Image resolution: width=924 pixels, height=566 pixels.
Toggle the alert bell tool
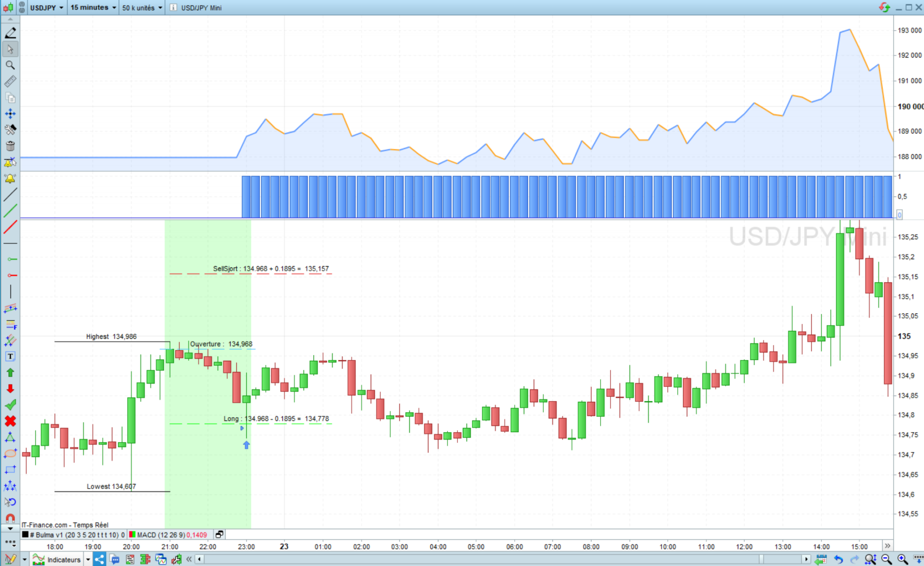pyautogui.click(x=10, y=179)
